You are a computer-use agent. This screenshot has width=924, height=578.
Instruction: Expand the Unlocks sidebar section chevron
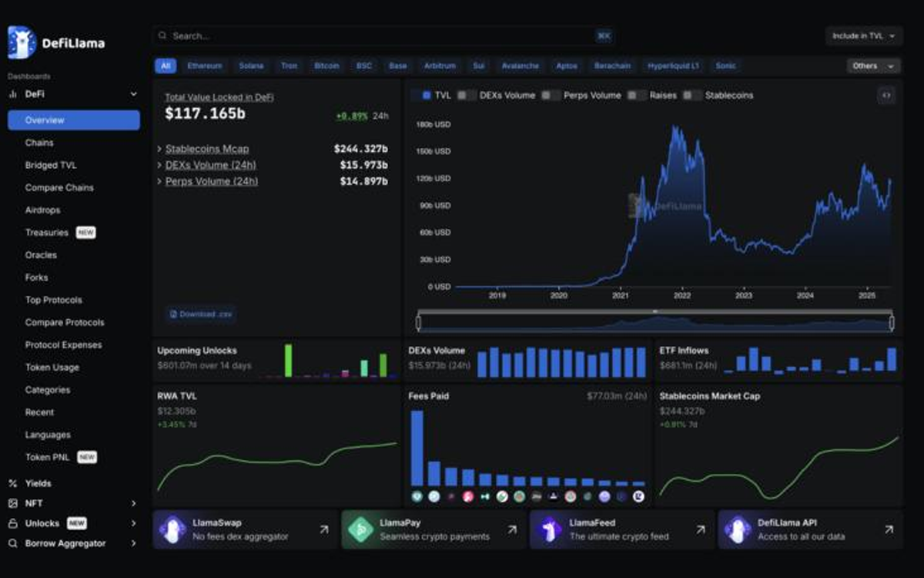pos(134,523)
